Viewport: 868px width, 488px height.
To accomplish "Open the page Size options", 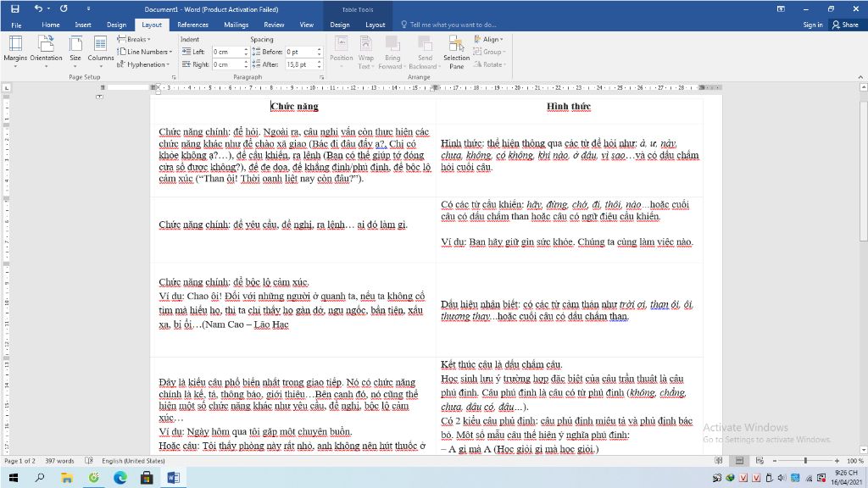I will tap(75, 52).
